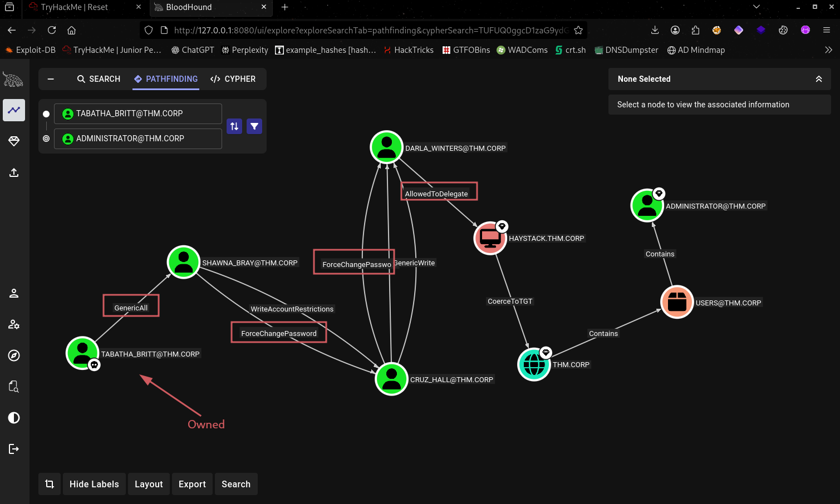Viewport: 840px width, 504px height.
Task: Open the edge filter funnel button
Action: pyautogui.click(x=254, y=126)
